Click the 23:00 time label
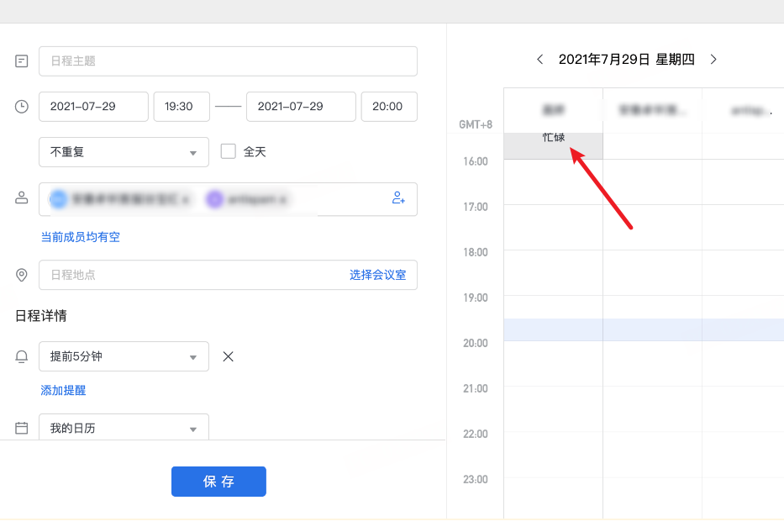Image resolution: width=784 pixels, height=532 pixels. (476, 480)
